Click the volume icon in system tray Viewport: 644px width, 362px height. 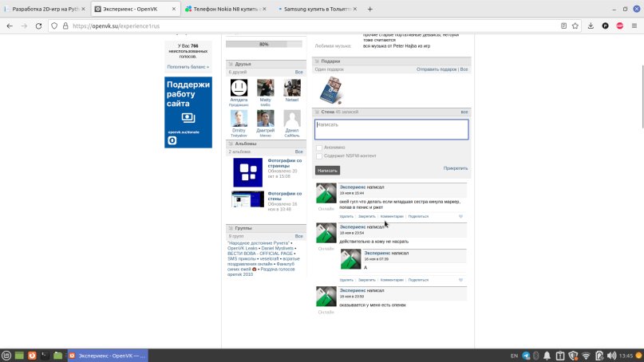click(600, 355)
